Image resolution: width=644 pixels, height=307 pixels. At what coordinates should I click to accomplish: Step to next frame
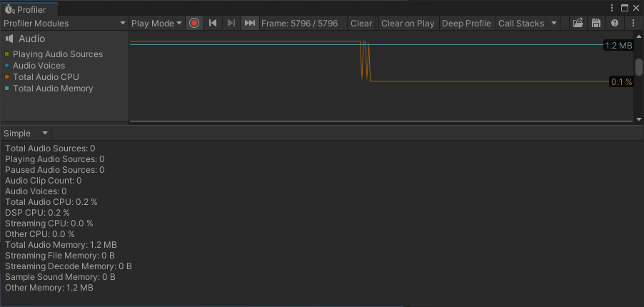[231, 23]
